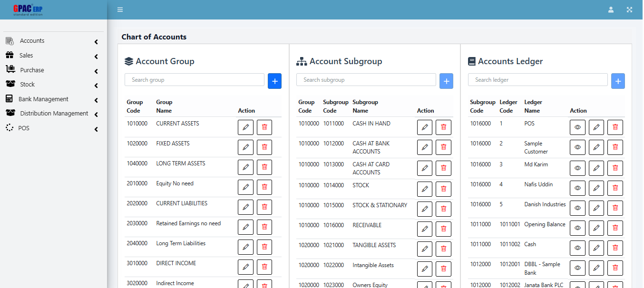The height and width of the screenshot is (288, 644).
Task: Delete the RECEIVABLE subgroup
Action: click(x=443, y=229)
